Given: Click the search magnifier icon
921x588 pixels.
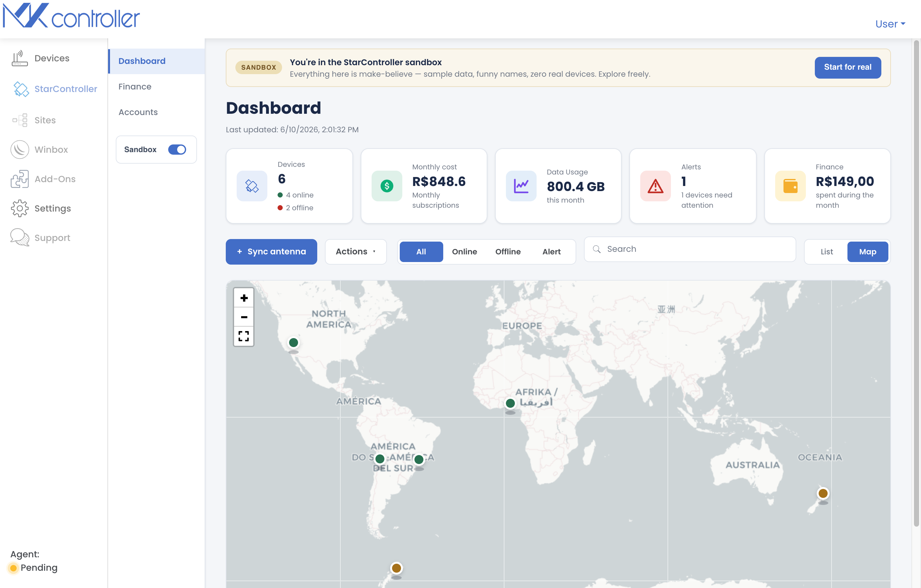Looking at the screenshot, I should click(x=597, y=249).
